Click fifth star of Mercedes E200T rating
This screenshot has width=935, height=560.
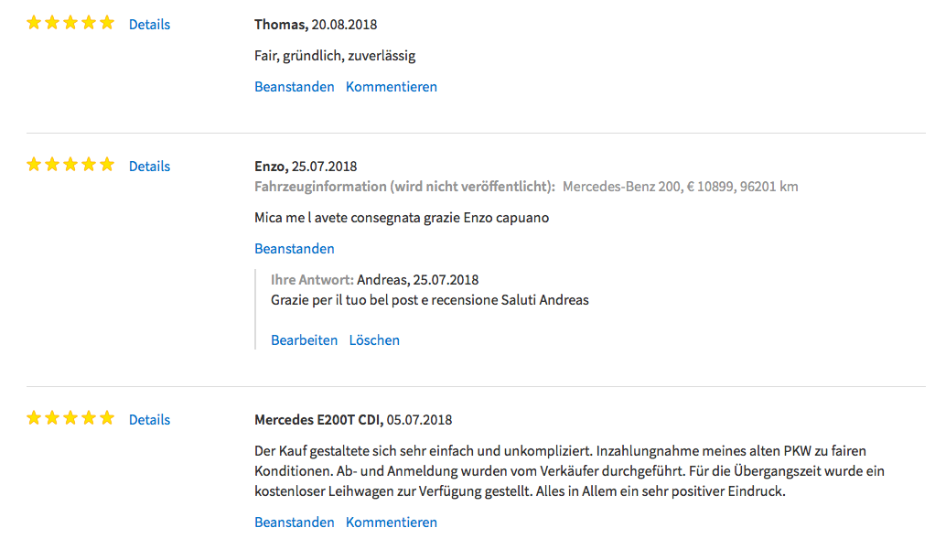pyautogui.click(x=107, y=418)
